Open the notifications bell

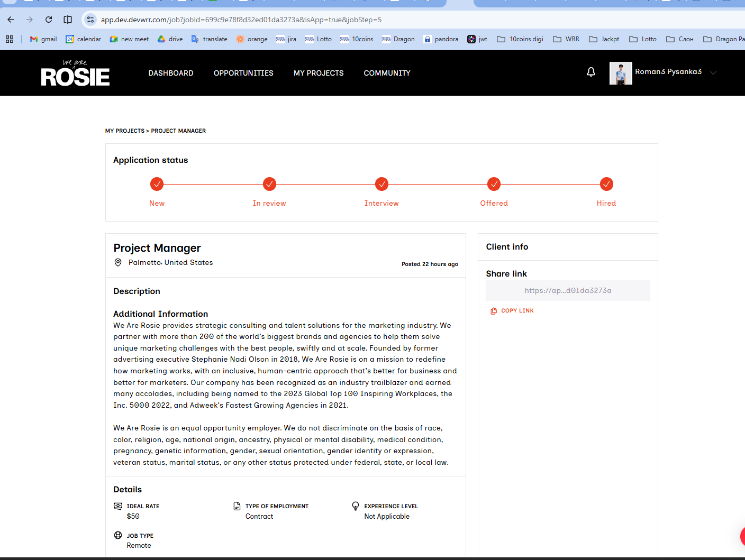(x=591, y=72)
